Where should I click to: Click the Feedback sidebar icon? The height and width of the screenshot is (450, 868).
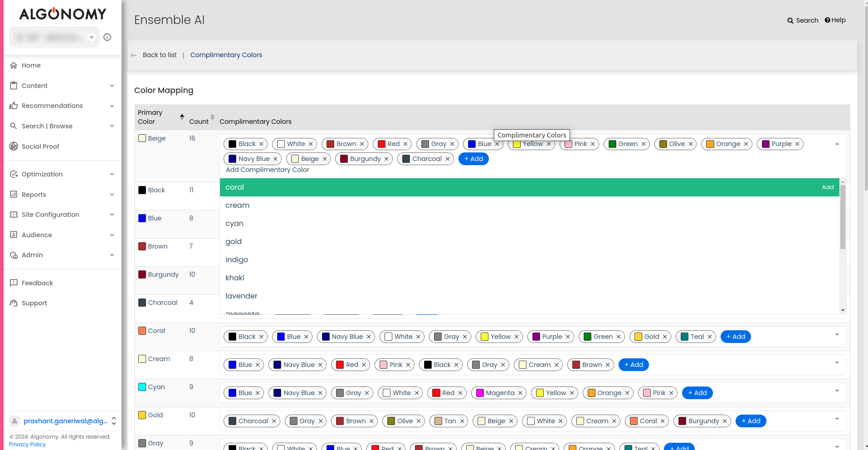[14, 283]
